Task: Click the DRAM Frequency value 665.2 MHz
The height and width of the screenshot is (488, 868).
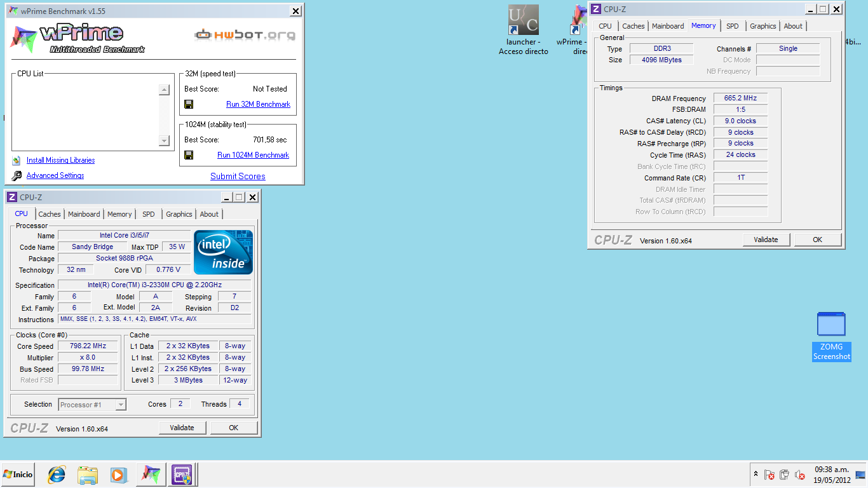Action: [x=740, y=98]
